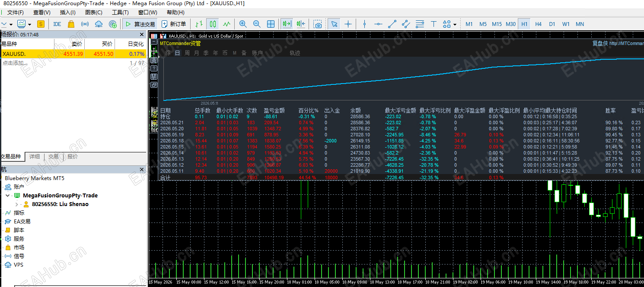Screen dimensions: 644x287
Task: Toggle chart auto scroll to end
Action: pyautogui.click(x=287, y=24)
